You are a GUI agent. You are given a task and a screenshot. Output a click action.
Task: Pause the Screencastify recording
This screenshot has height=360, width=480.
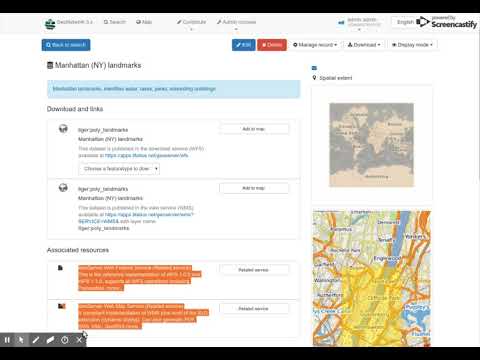coord(7,340)
